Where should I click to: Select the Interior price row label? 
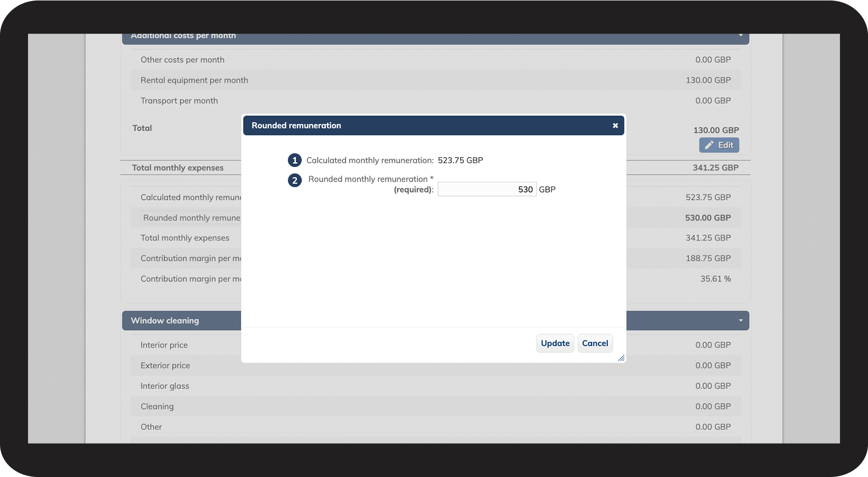164,345
